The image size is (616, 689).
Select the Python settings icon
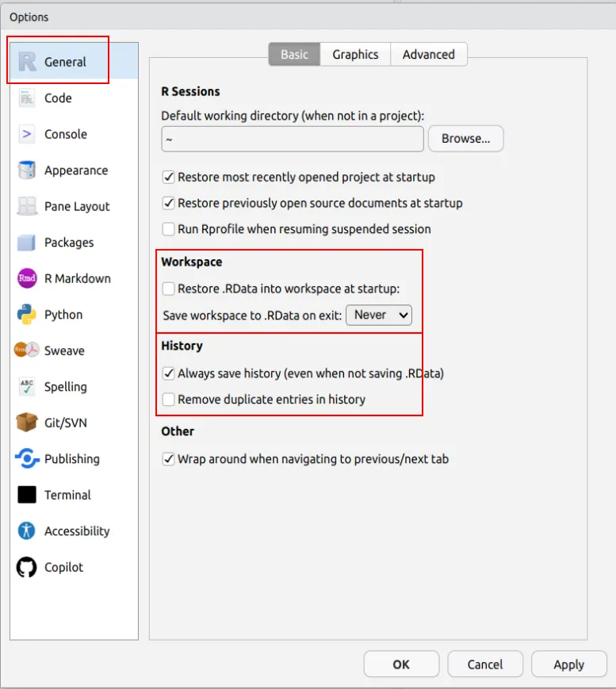tap(27, 315)
